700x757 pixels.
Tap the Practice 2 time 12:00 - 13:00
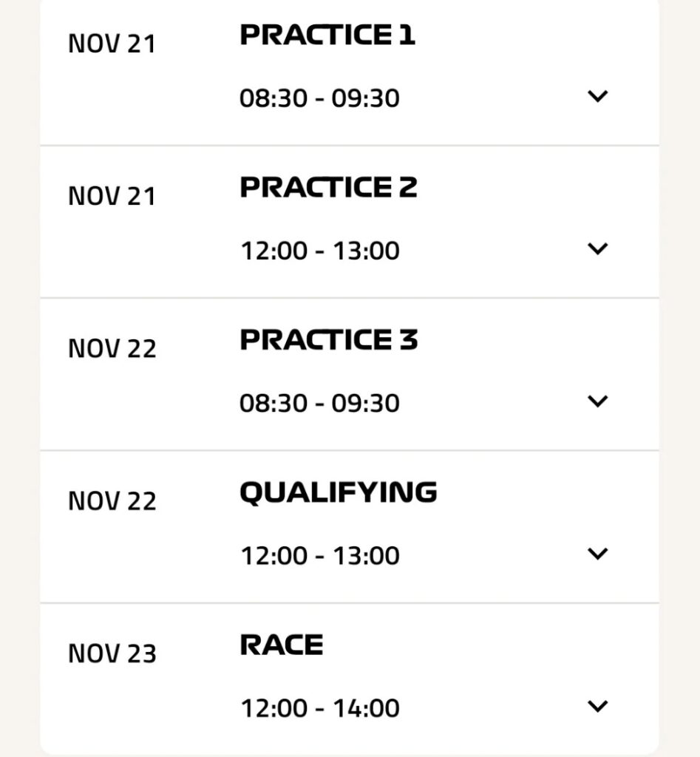(x=319, y=251)
